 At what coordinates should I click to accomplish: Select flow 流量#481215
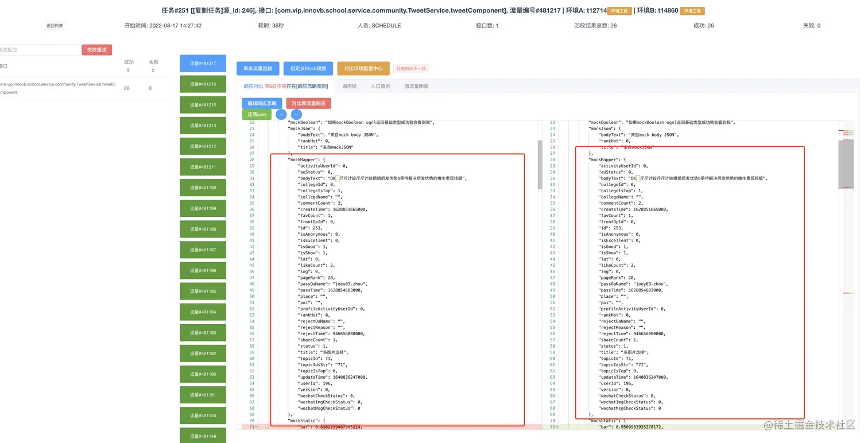pos(203,105)
